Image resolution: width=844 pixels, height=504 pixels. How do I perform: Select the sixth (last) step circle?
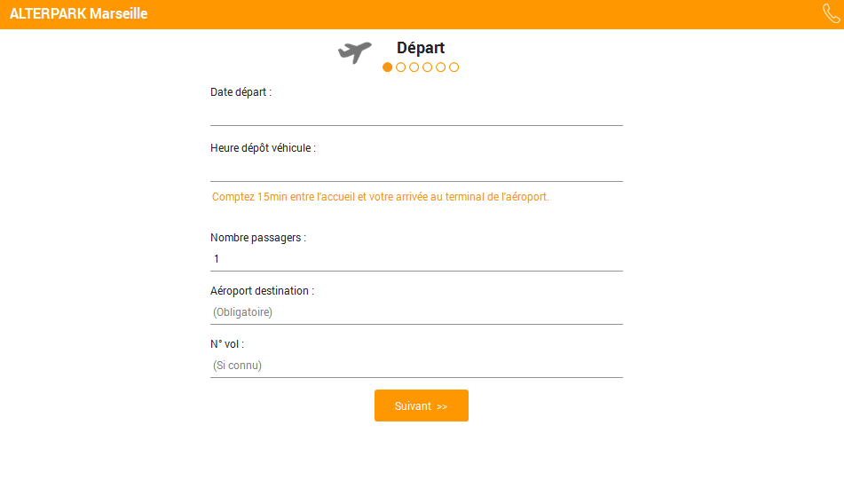[454, 67]
